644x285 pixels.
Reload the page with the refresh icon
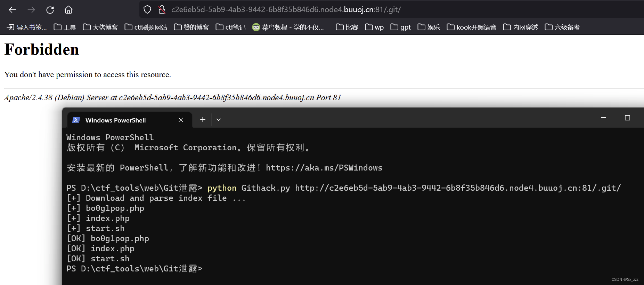click(50, 10)
